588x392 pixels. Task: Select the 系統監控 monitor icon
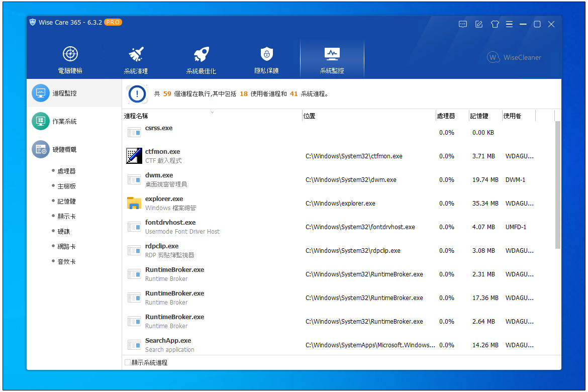tap(332, 54)
